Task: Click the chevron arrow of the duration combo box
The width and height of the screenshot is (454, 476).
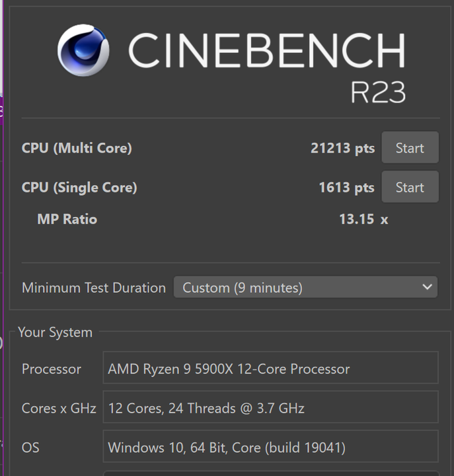Action: 427,287
